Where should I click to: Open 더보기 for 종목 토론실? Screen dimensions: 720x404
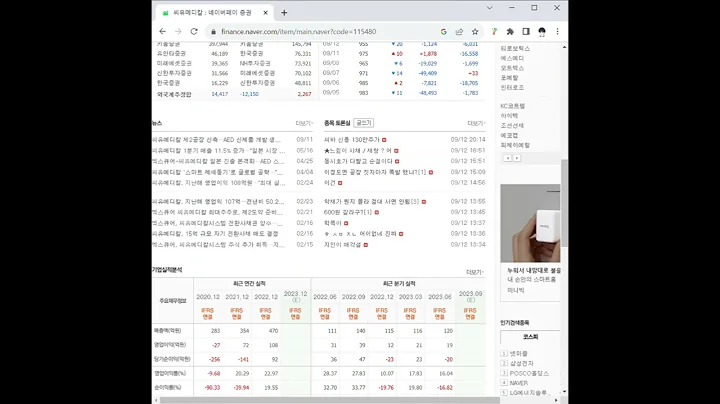pos(476,123)
